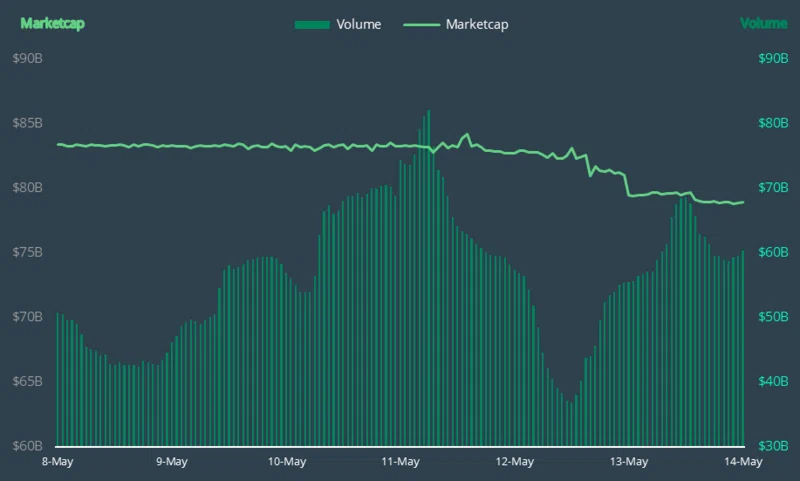
Task: Click the Volume axis title at right
Action: point(764,23)
